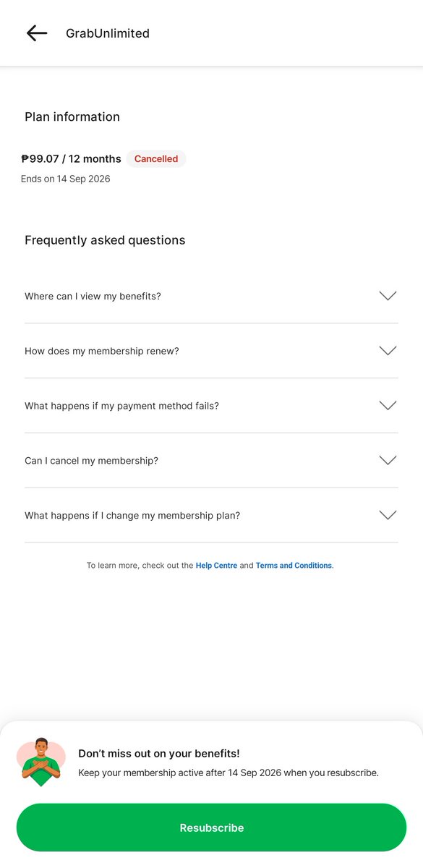Expand 'What happens if I change my membership plan?' chevron
The image size is (423, 868).
pyautogui.click(x=388, y=516)
